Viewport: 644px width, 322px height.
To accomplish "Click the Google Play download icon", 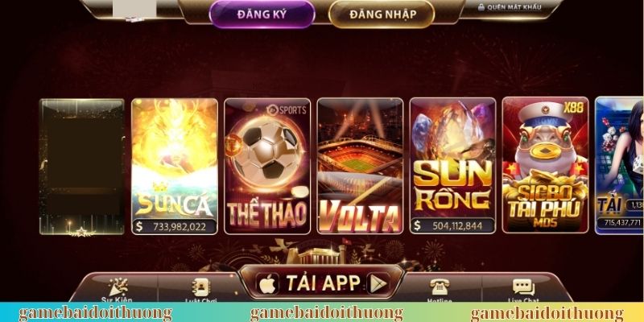I will click(378, 283).
